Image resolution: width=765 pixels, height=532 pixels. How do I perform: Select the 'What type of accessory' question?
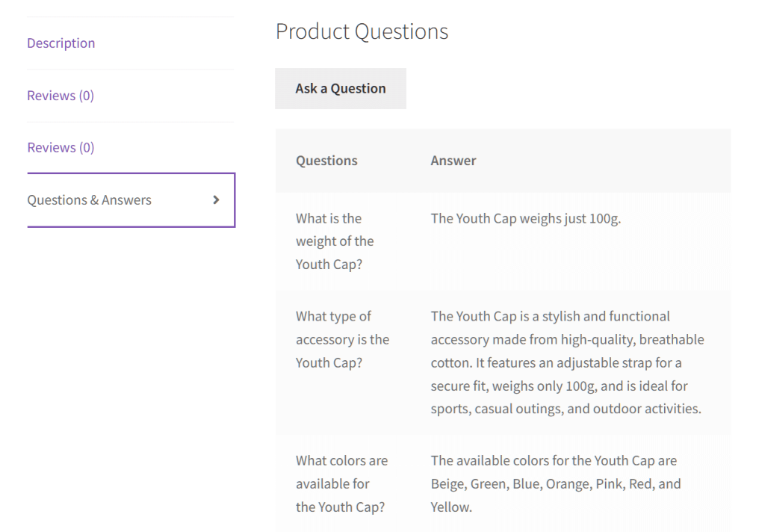[342, 339]
